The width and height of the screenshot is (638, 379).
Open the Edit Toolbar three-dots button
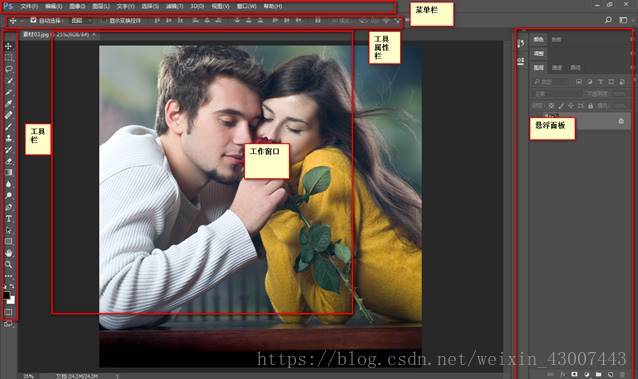coord(9,276)
